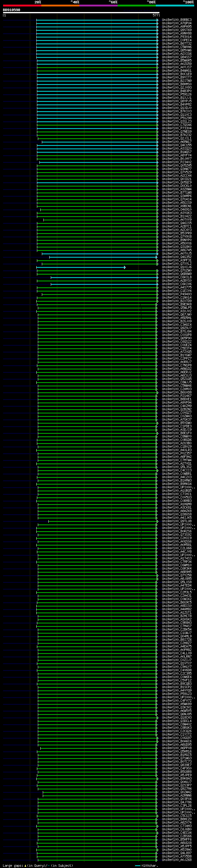Select label UniRef100_P51298
This screenshot has width=197, height=868.
tap(177, 118)
